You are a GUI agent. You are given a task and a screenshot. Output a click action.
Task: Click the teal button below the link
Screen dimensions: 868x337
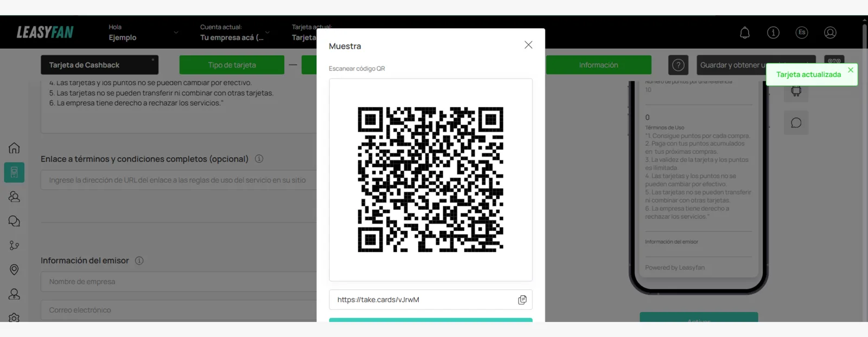click(430, 320)
